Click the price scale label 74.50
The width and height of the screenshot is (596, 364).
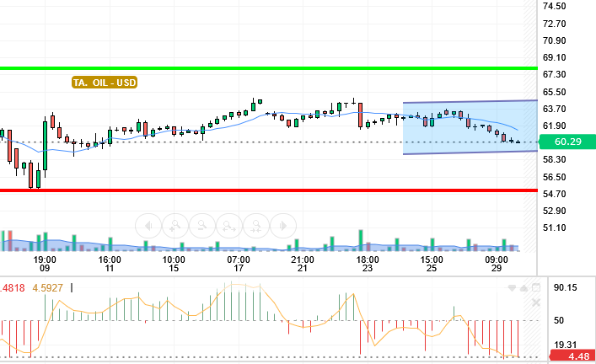pos(554,6)
